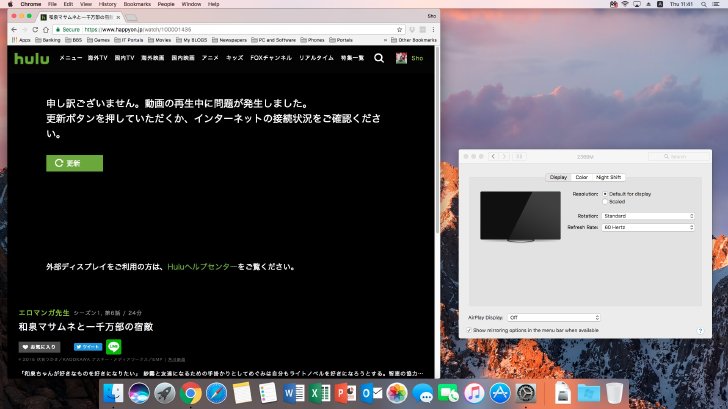Select the Scaled resolution option
This screenshot has width=728, height=409.
click(x=605, y=201)
